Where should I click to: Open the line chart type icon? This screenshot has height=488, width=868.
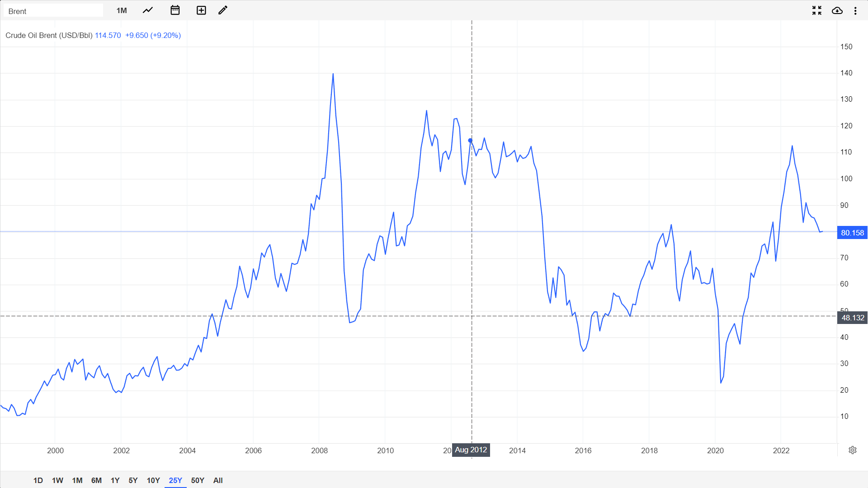[148, 10]
